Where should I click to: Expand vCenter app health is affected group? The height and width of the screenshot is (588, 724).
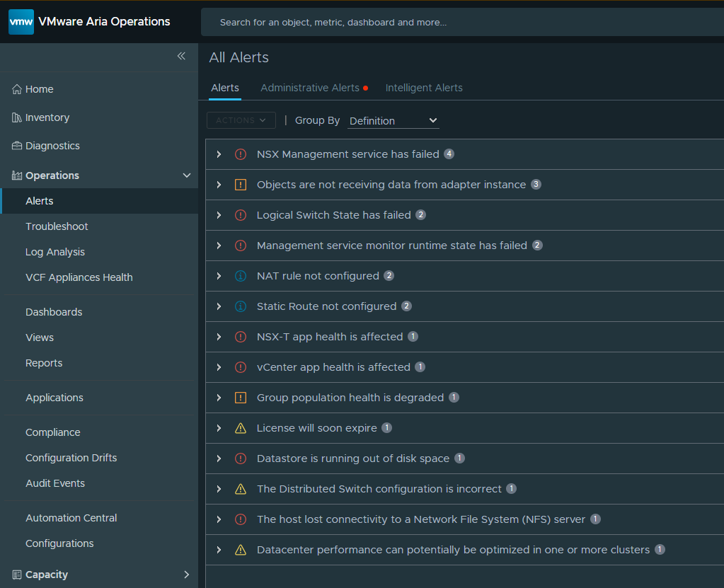(219, 367)
